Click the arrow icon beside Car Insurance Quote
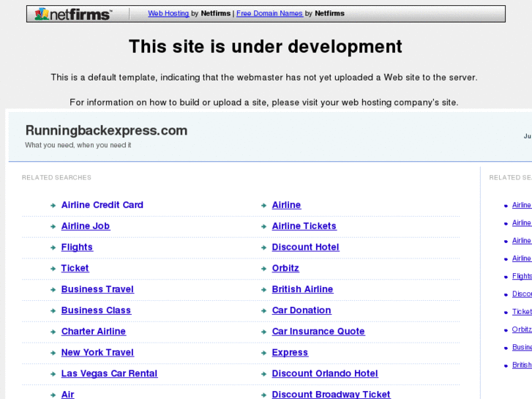The height and width of the screenshot is (399, 532). coord(263,332)
